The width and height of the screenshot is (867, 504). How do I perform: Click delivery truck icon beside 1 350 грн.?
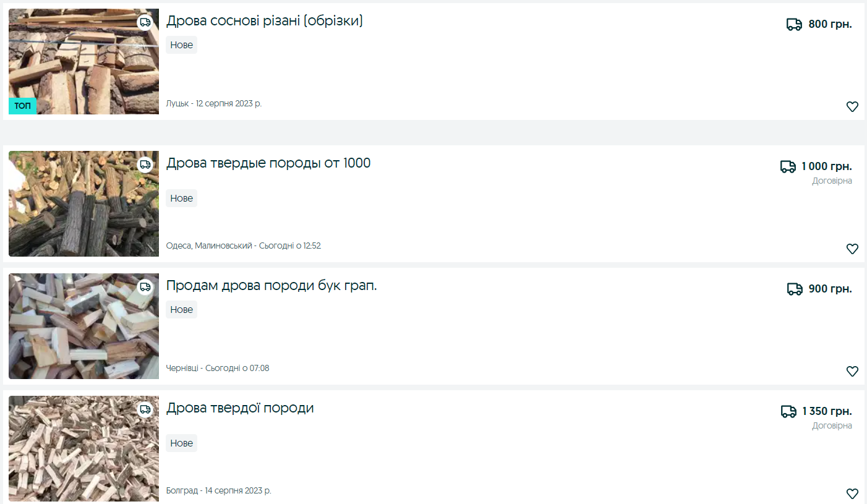point(788,411)
